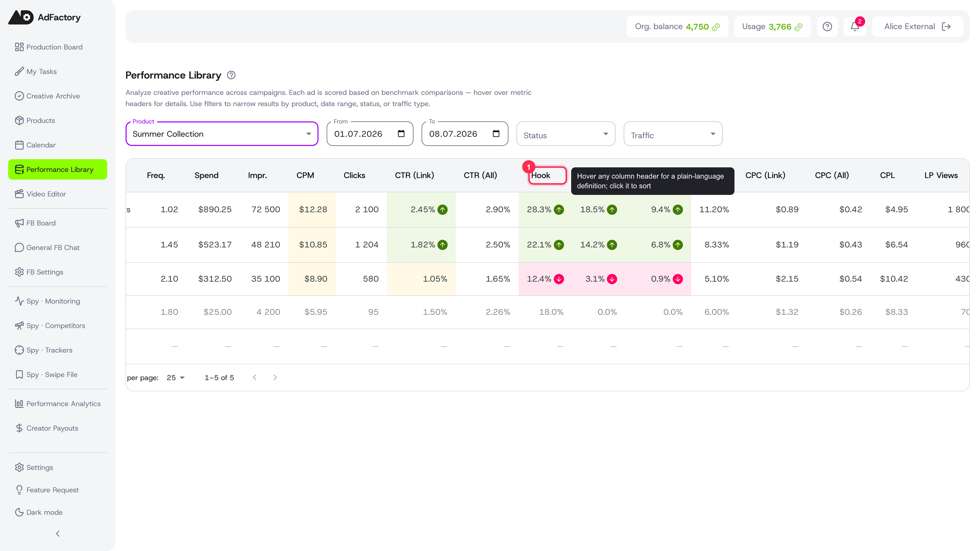Click the 1–5 of 5 pagination text

tap(219, 378)
